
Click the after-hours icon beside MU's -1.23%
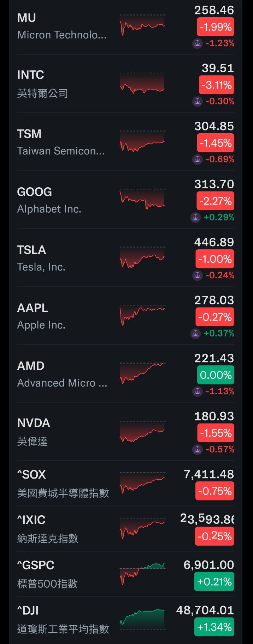[197, 43]
